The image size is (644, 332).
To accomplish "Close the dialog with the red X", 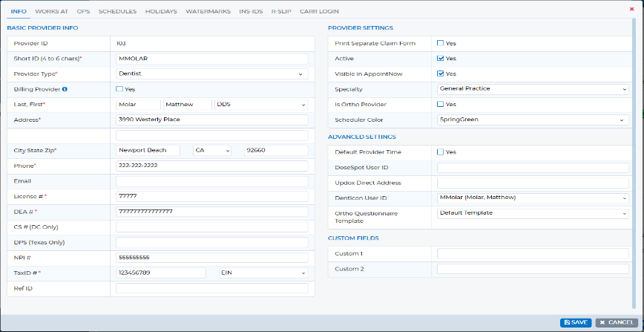I will [631, 9].
